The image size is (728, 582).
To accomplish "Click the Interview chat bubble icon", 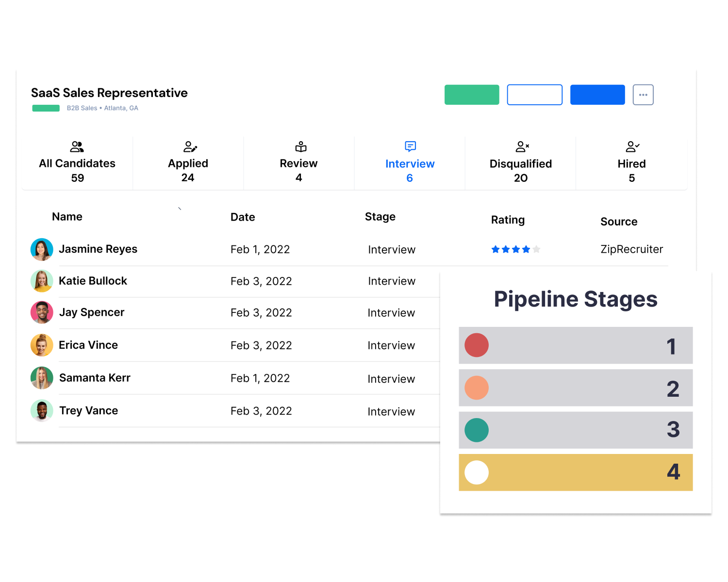I will [x=410, y=146].
